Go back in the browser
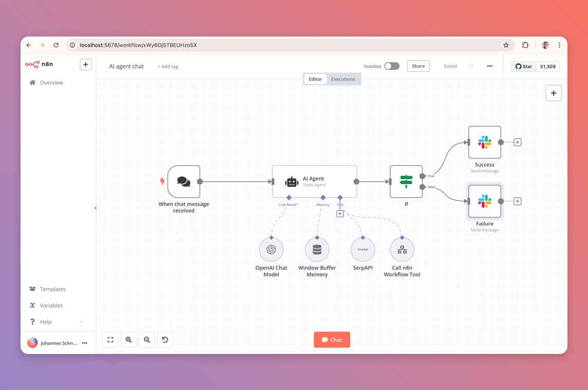The height and width of the screenshot is (390, 588). tap(29, 45)
